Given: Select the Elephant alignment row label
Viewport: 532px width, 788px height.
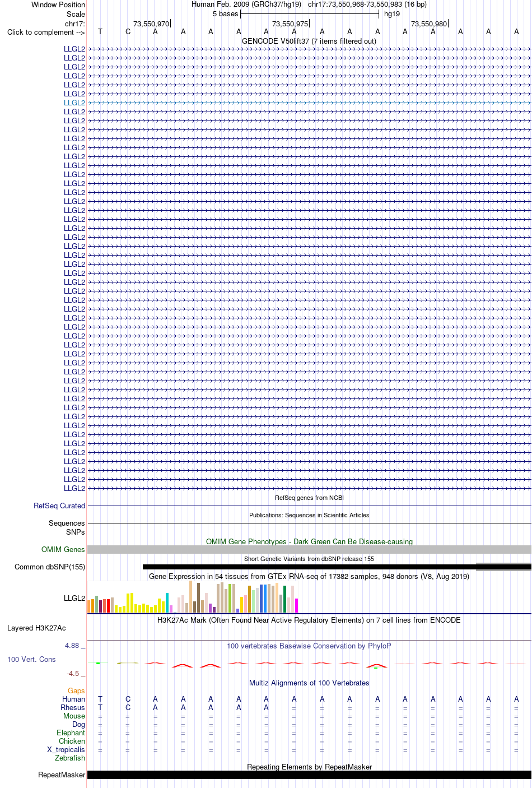Looking at the screenshot, I should (x=71, y=733).
